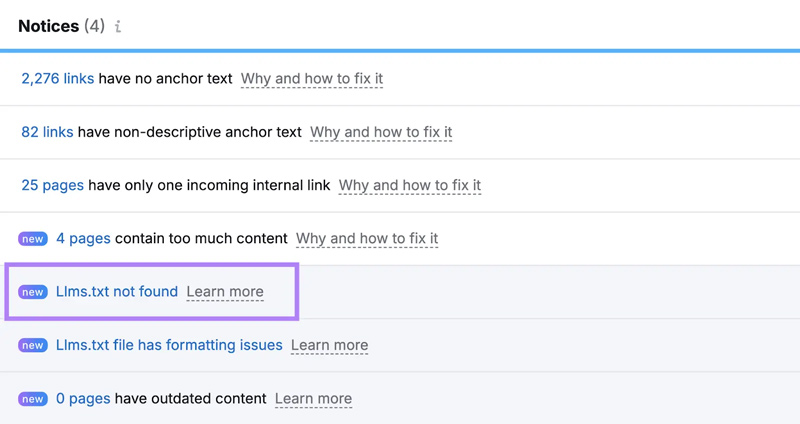Image resolution: width=800 pixels, height=424 pixels.
Task: Open fix guidance for too much content
Action: (x=367, y=239)
